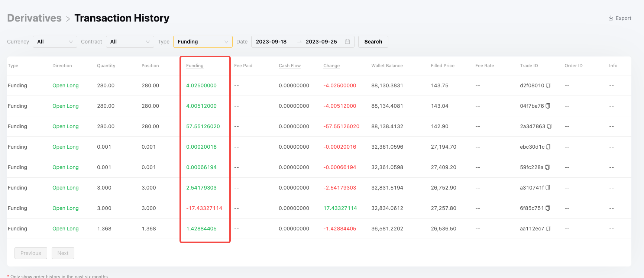This screenshot has height=278, width=644.
Task: Export the transaction history
Action: pos(619,18)
